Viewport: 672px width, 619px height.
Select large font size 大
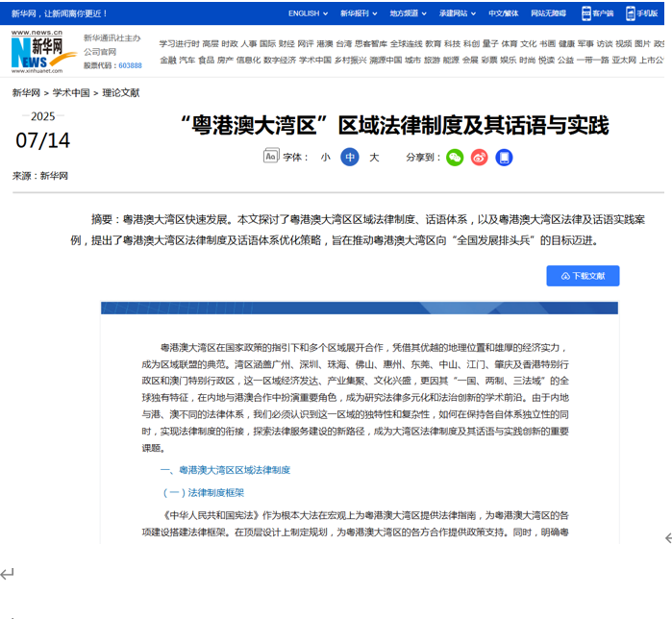[374, 157]
